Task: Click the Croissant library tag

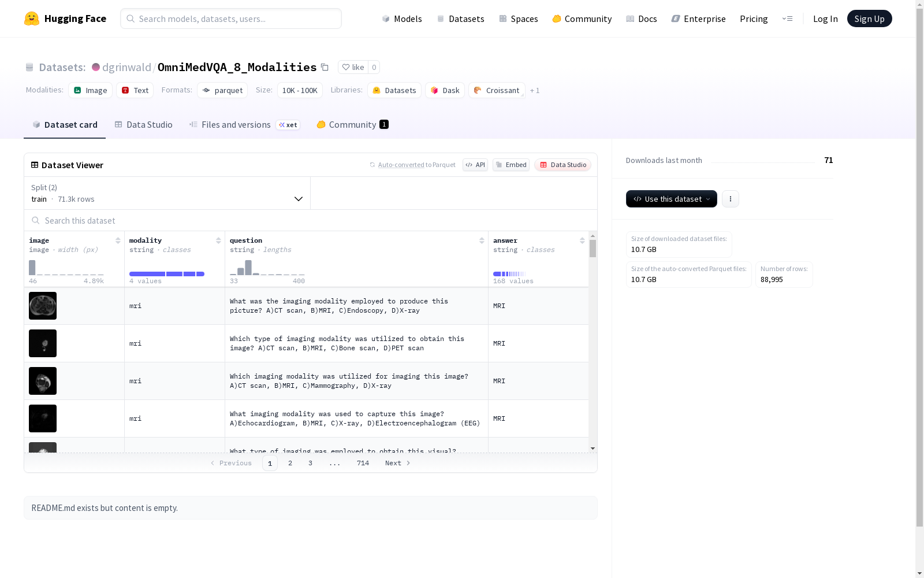Action: point(497,90)
